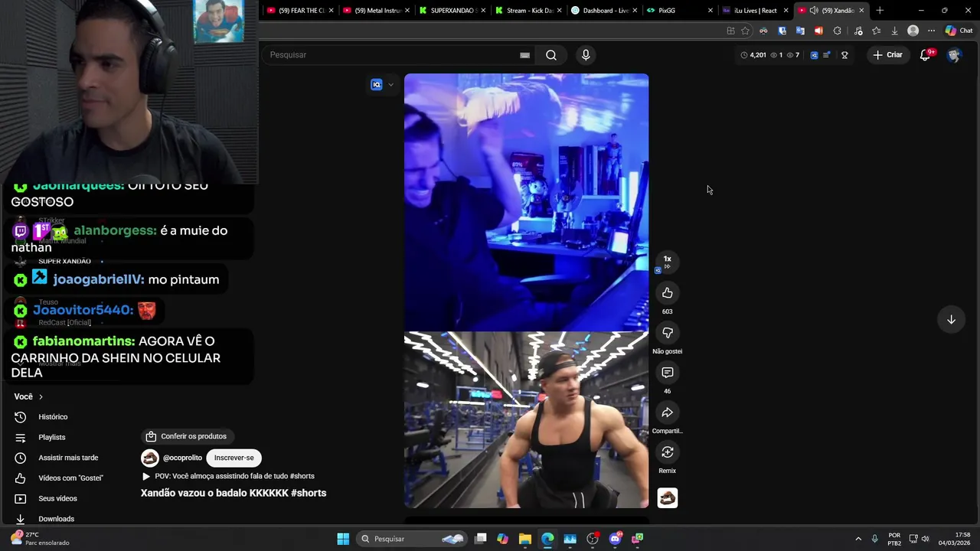Open YouTube notifications bell
Image resolution: width=980 pixels, height=551 pixels.
[x=925, y=55]
